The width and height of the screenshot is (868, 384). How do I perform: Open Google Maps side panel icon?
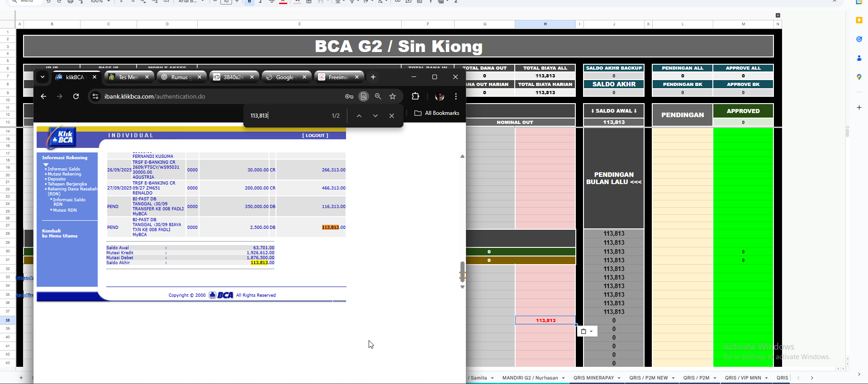tap(859, 77)
